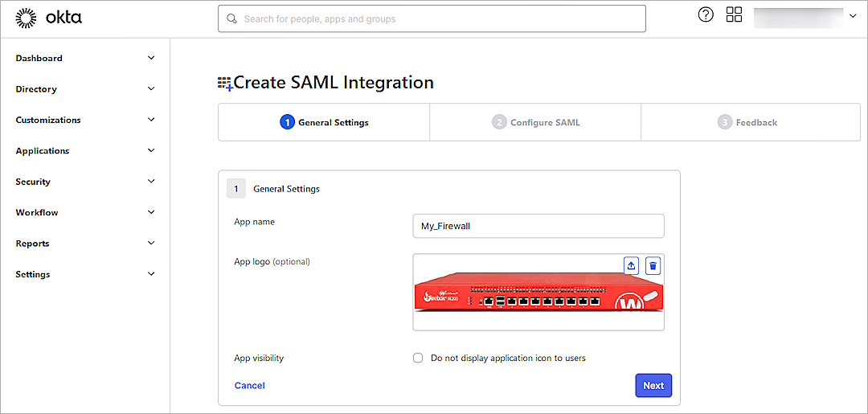Click the App name label
The image size is (868, 414).
(254, 222)
